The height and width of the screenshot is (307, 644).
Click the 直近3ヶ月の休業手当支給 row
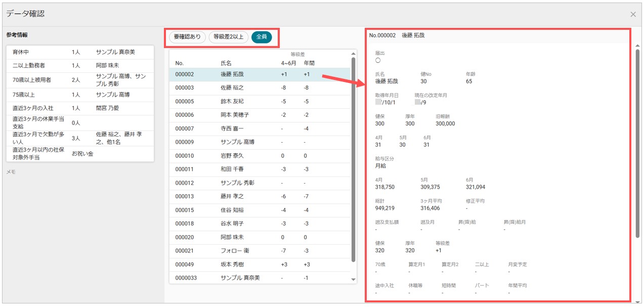[80, 122]
